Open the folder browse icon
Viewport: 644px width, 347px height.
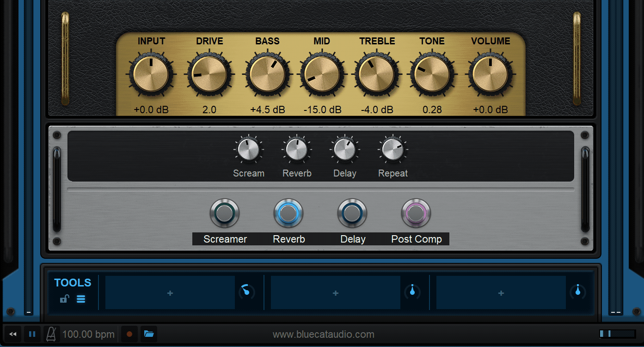point(148,334)
